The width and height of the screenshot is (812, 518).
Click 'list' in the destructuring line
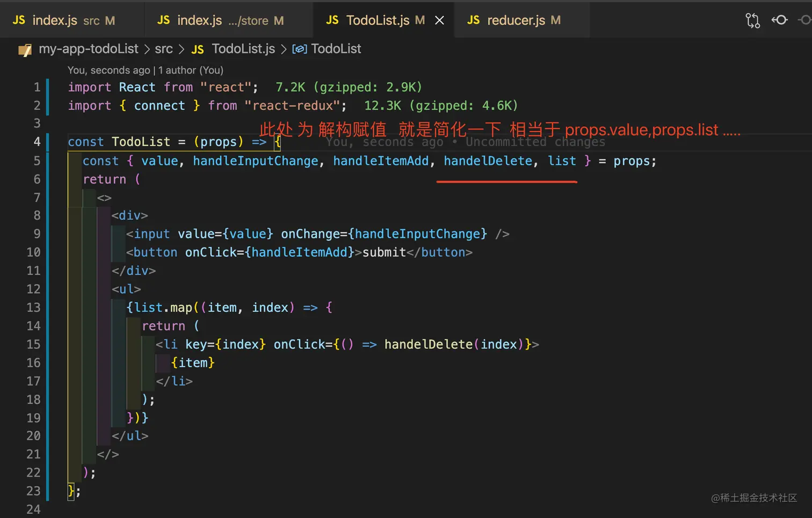pyautogui.click(x=562, y=161)
